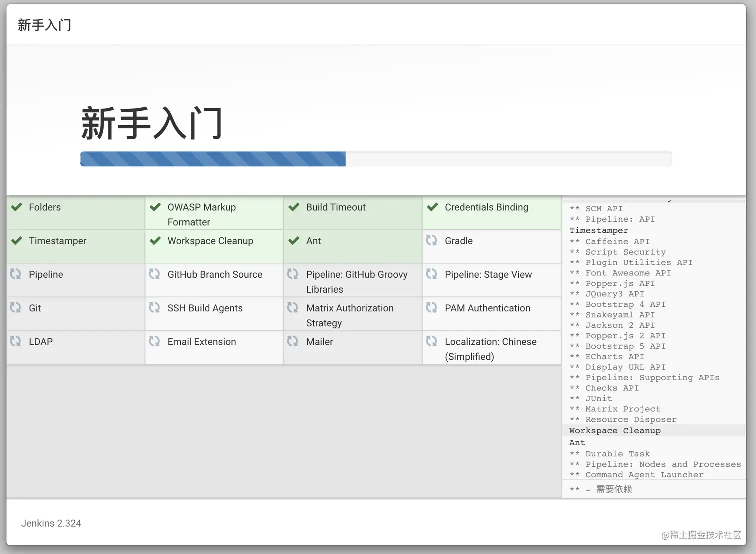Click '** Caffeine API' log line

coord(610,241)
